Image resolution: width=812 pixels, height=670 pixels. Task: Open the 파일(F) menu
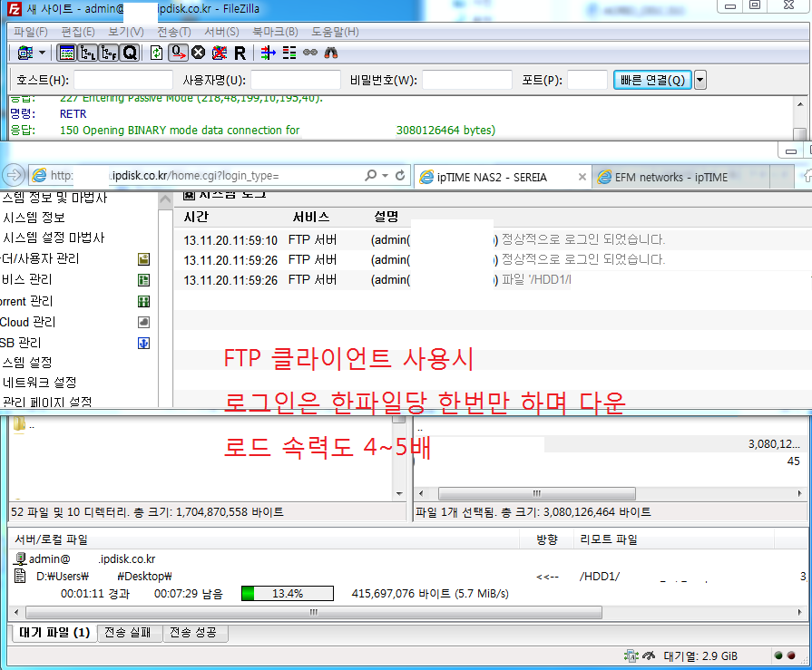(31, 32)
